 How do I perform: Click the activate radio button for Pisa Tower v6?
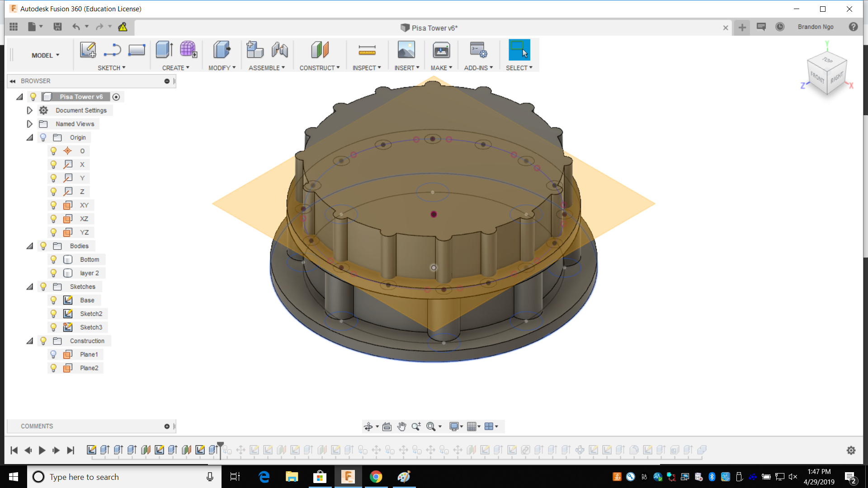click(x=116, y=97)
